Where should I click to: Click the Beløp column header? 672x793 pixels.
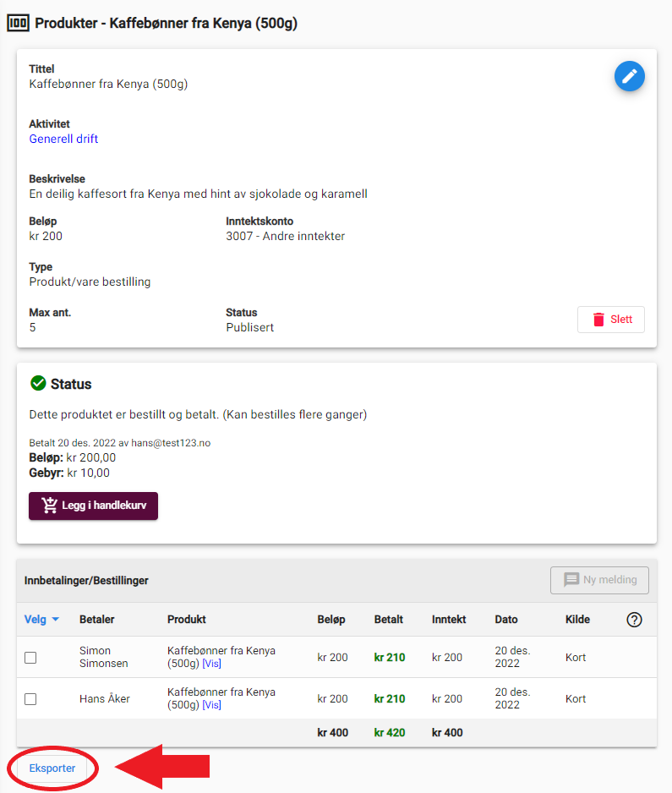(x=331, y=620)
